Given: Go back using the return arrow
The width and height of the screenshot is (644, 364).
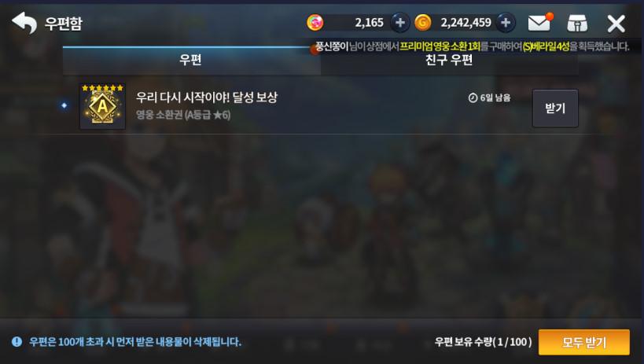Looking at the screenshot, I should pyautogui.click(x=24, y=23).
